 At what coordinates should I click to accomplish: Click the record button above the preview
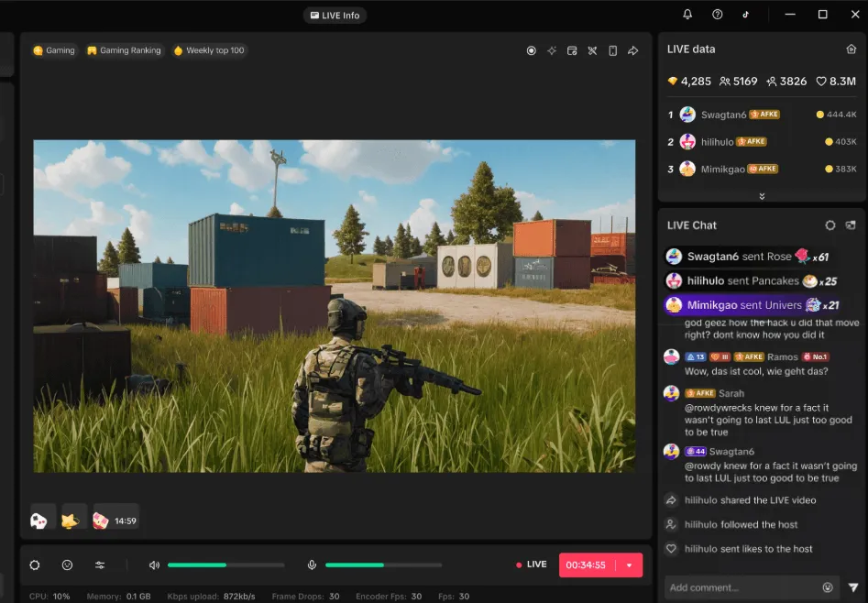(531, 50)
